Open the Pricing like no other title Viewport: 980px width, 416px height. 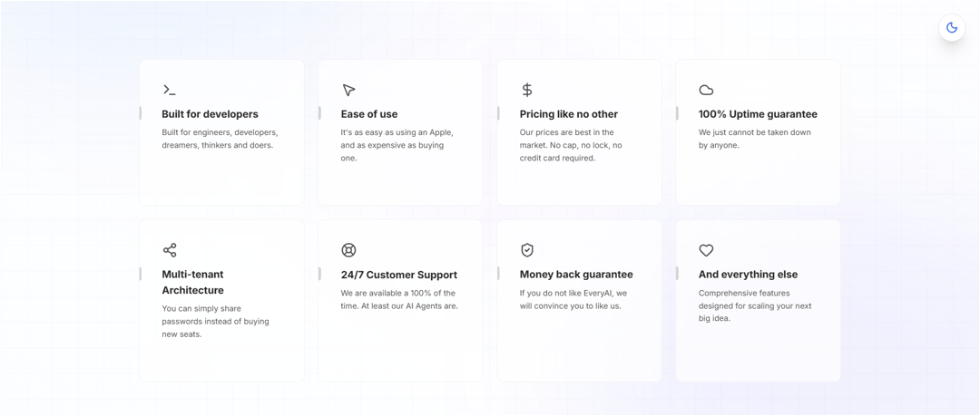pyautogui.click(x=569, y=114)
